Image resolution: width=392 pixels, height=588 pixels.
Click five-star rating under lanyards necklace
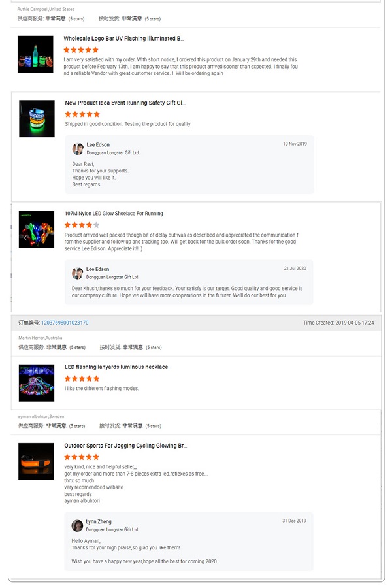(x=82, y=378)
